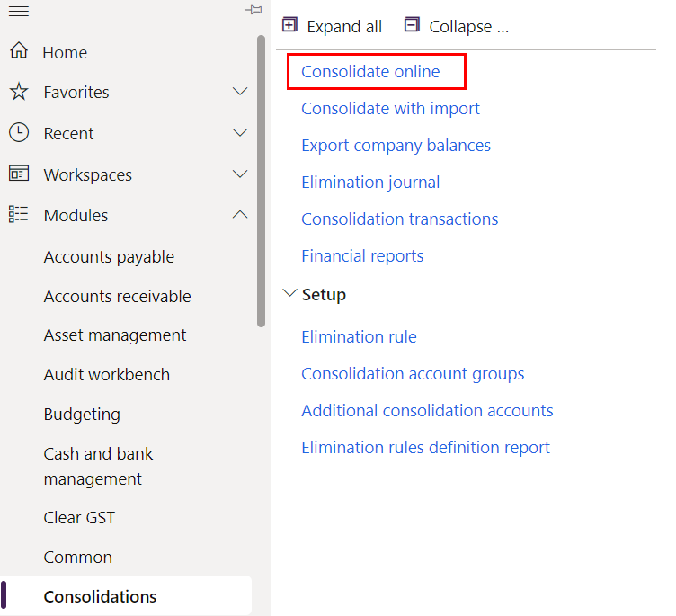Screen dimensions: 676x616
Task: Open Consolidate online link
Action: 370,72
